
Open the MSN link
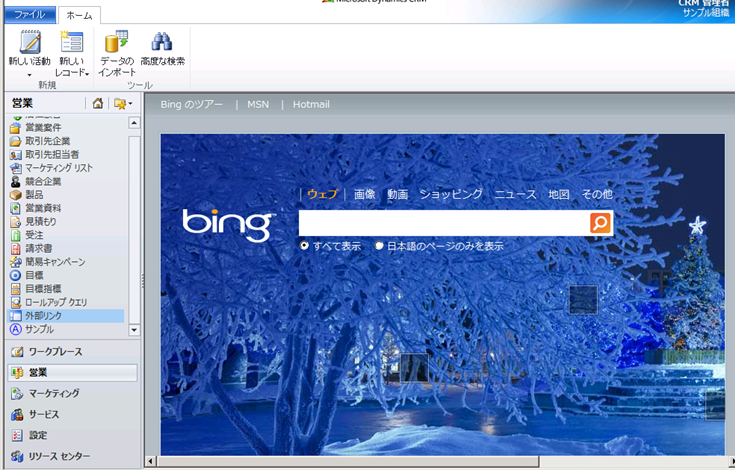pos(258,104)
